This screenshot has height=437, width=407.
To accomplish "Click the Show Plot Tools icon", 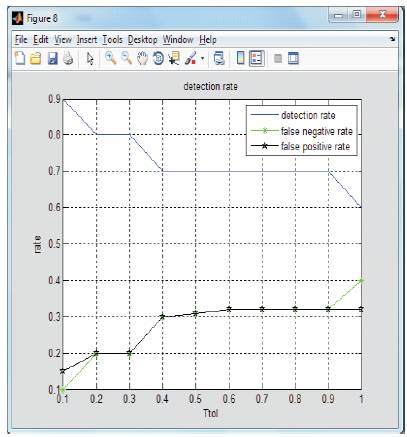I will (x=293, y=58).
